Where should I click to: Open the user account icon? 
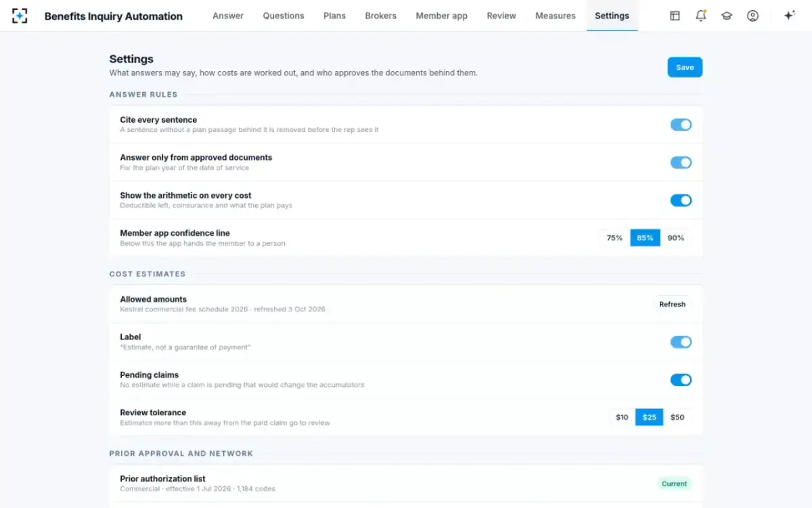coord(752,16)
